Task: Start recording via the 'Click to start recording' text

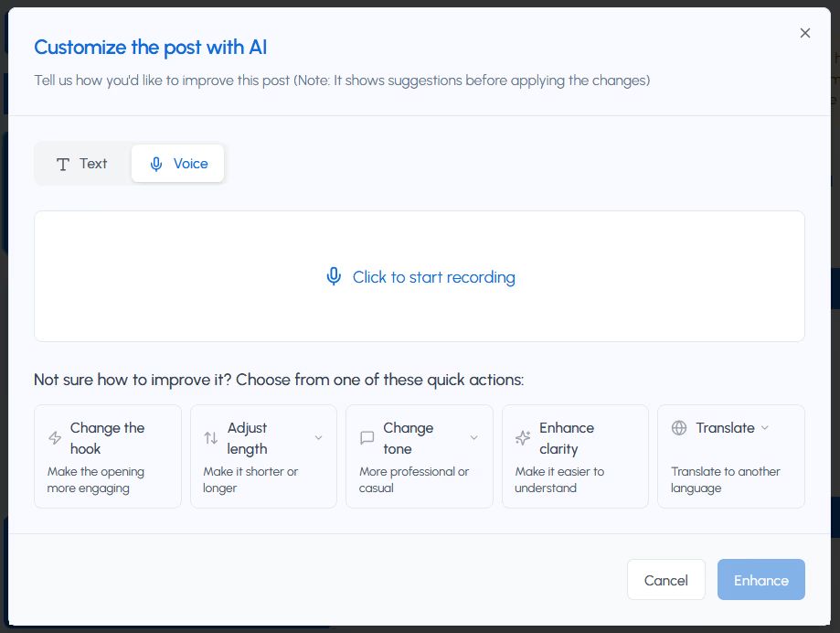Action: (x=433, y=277)
